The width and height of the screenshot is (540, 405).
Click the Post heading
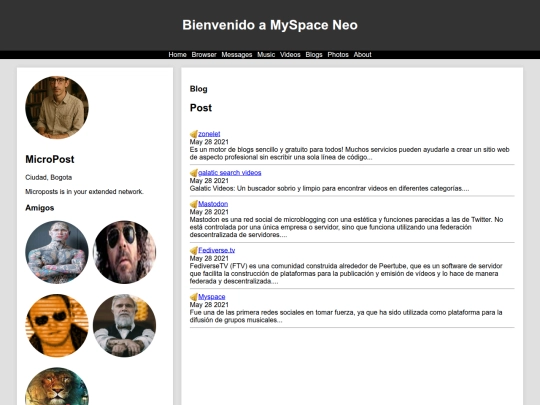[x=201, y=108]
